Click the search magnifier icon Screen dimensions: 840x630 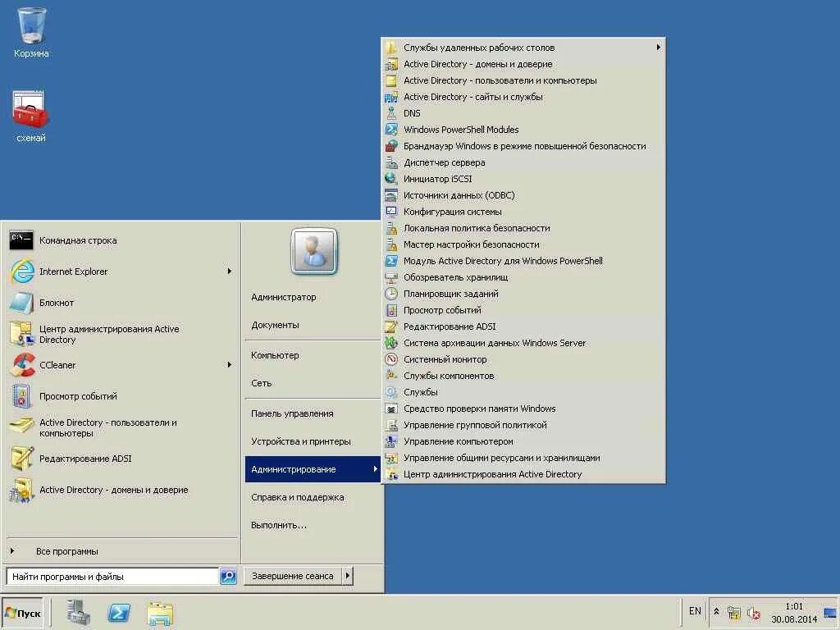click(228, 577)
